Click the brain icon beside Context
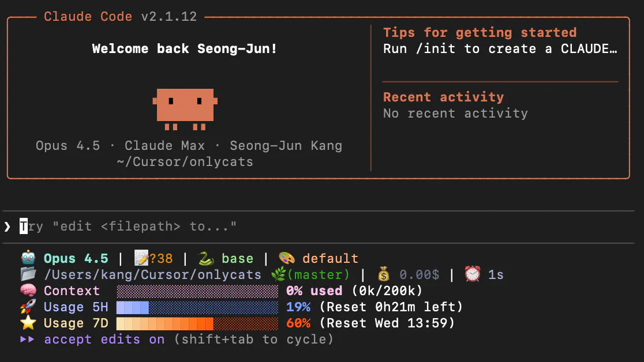Screen dimensions: 644x362 coord(28,291)
